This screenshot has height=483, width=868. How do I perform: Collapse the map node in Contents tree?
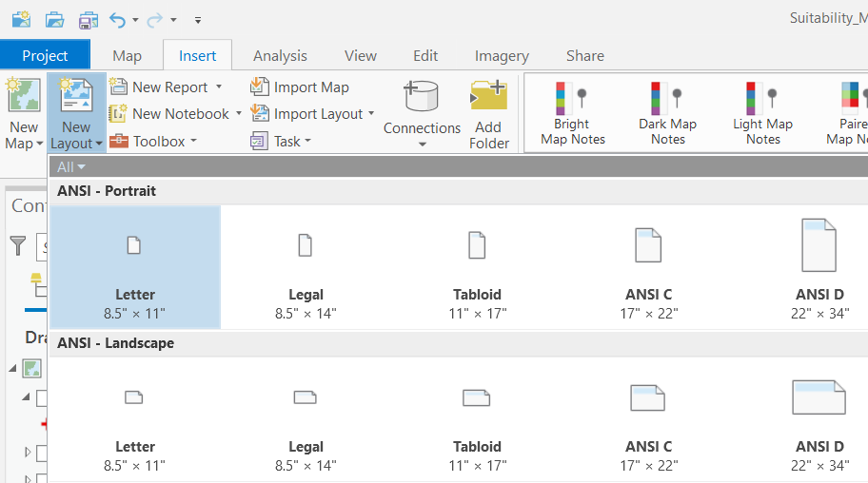coord(13,368)
